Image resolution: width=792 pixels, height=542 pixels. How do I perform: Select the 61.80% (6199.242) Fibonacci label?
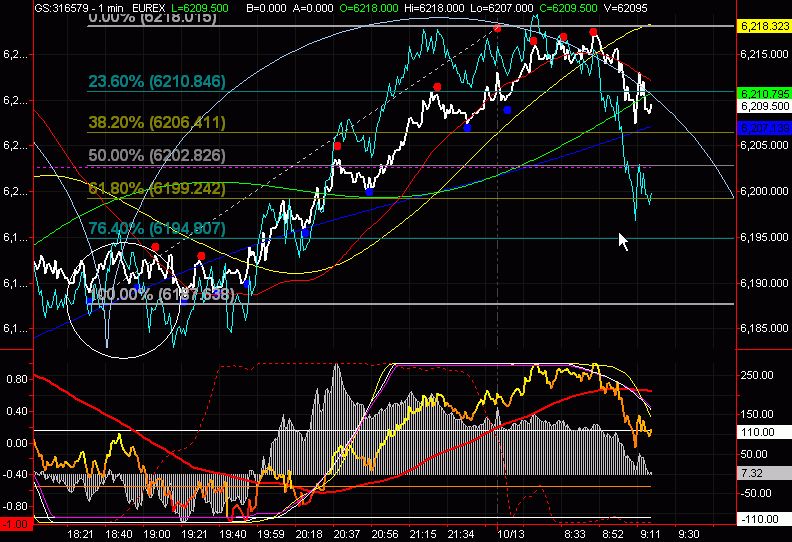pos(157,188)
